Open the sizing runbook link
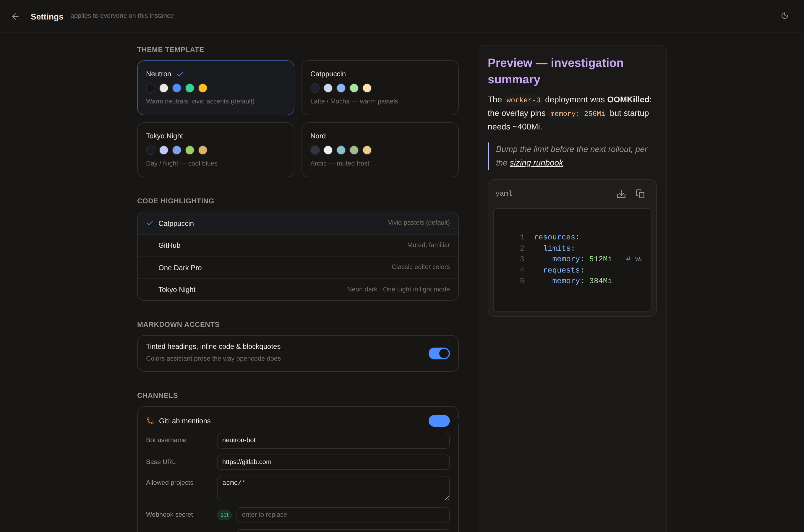The image size is (804, 532). pyautogui.click(x=536, y=163)
